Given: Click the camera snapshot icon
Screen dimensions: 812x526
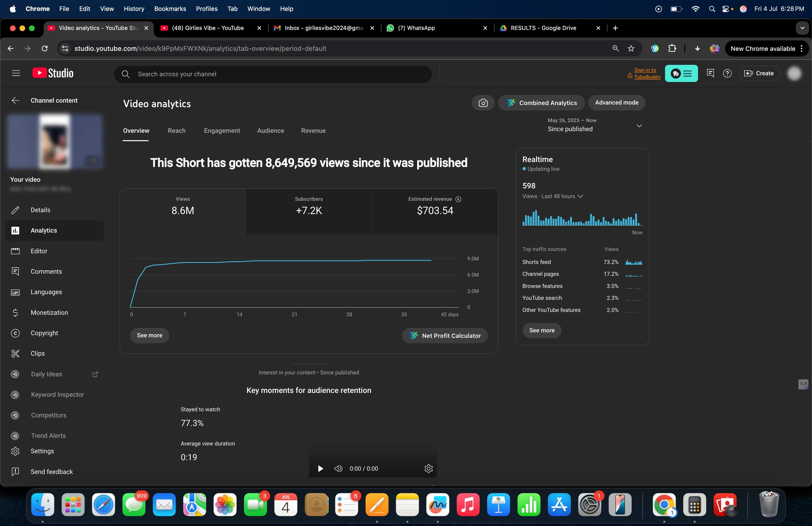Looking at the screenshot, I should [483, 103].
